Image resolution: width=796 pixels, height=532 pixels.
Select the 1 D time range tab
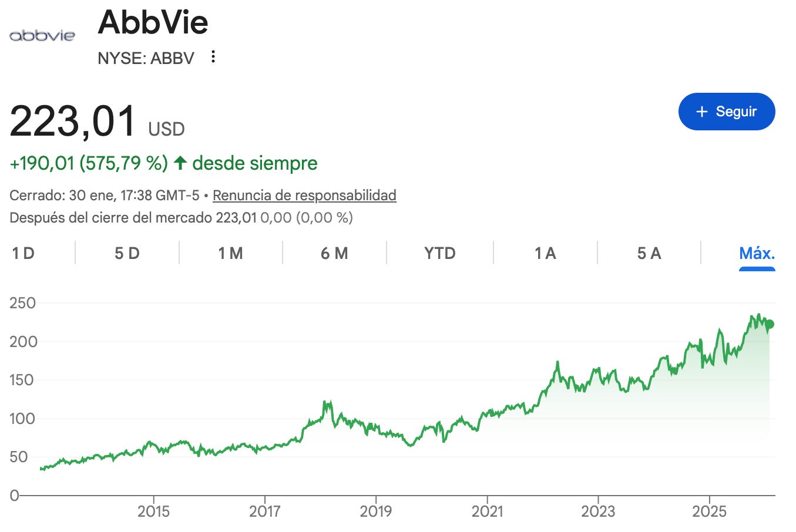point(23,253)
